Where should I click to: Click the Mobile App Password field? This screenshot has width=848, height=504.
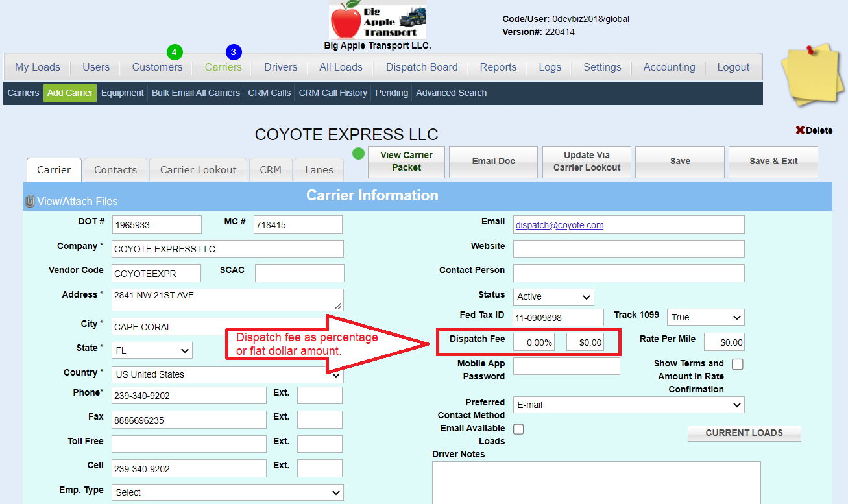click(566, 366)
